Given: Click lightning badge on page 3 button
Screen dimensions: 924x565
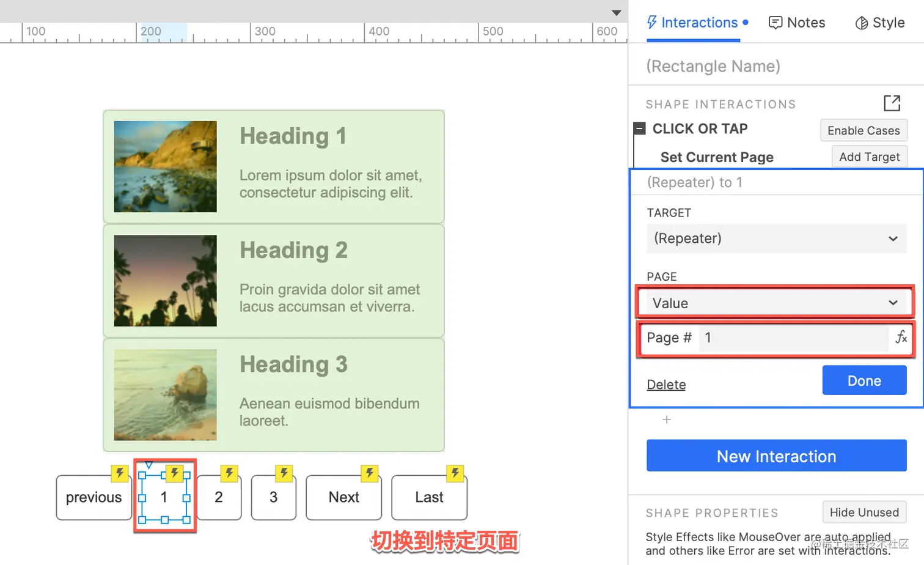Looking at the screenshot, I should tap(284, 473).
